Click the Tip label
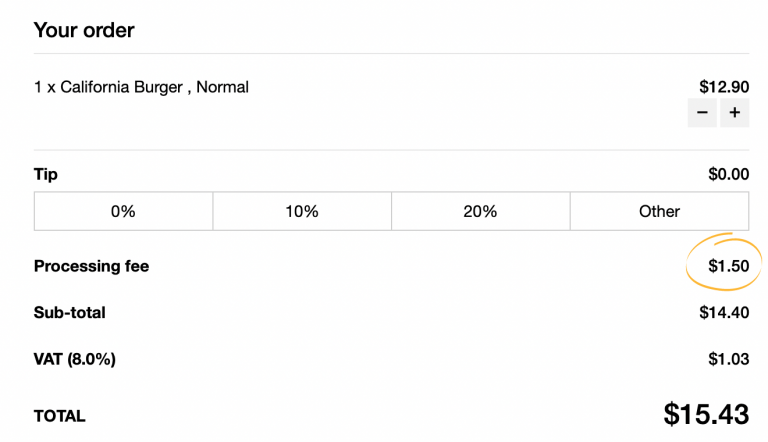 coord(46,174)
